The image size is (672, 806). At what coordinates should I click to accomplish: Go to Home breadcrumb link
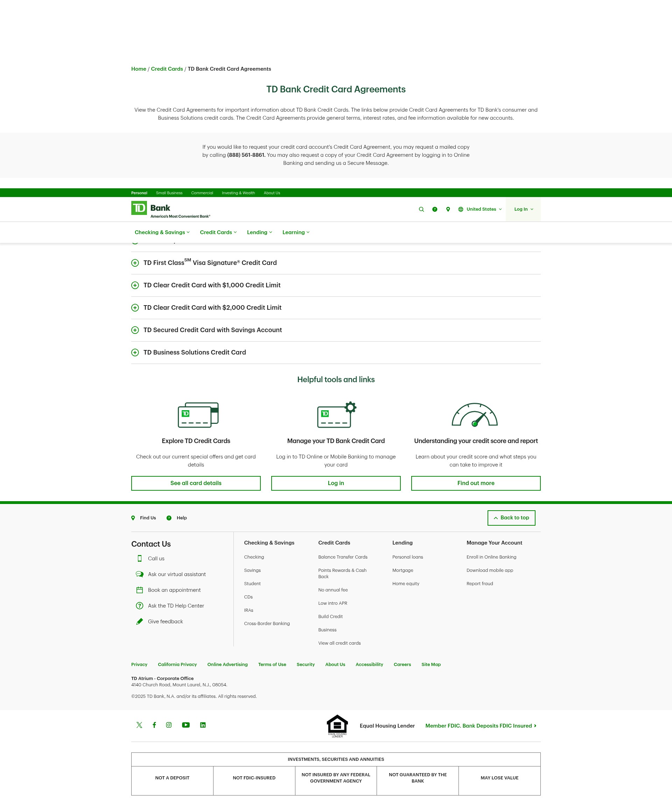point(139,69)
